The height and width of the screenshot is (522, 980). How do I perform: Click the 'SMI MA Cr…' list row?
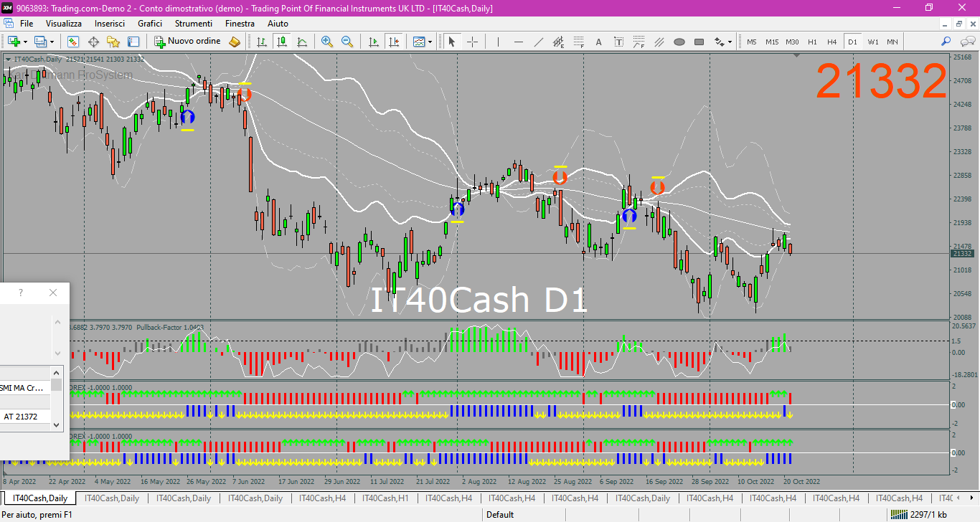(x=25, y=388)
